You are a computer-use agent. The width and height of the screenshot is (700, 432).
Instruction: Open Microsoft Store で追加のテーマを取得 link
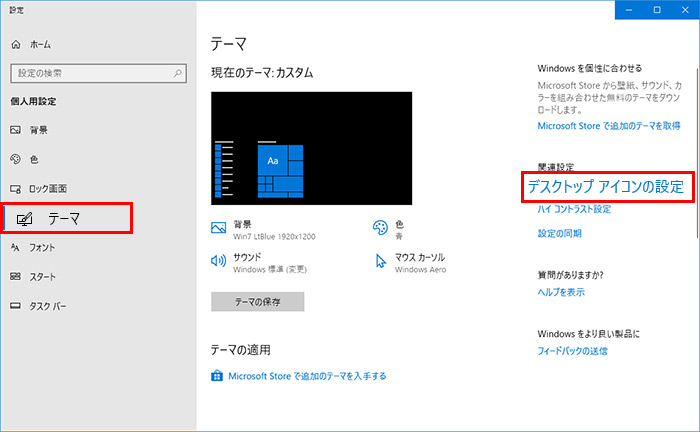[x=609, y=126]
